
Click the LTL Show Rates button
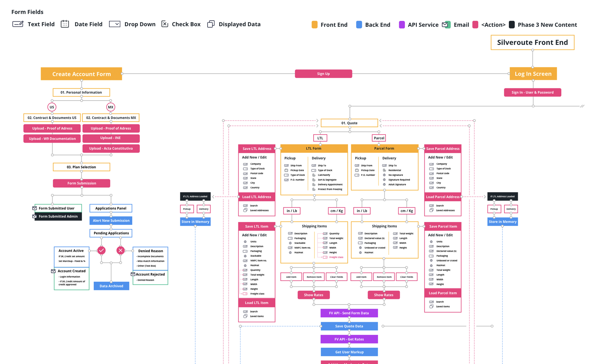coord(313,295)
